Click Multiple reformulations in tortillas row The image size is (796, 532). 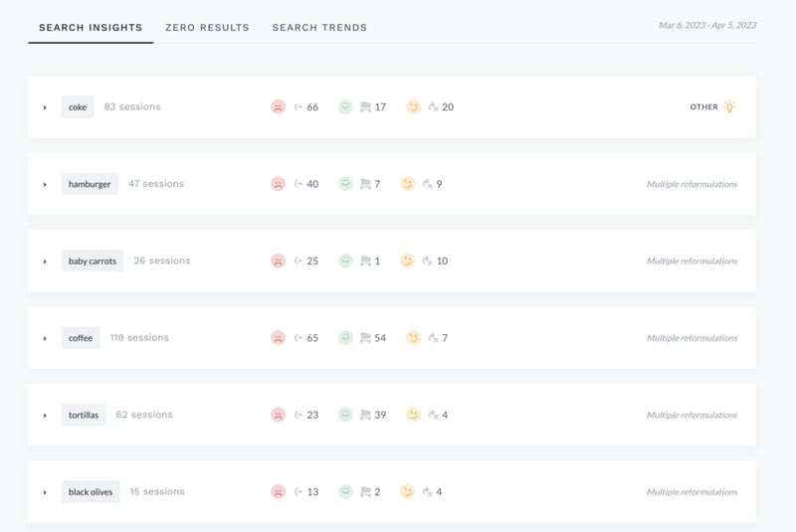[692, 415]
